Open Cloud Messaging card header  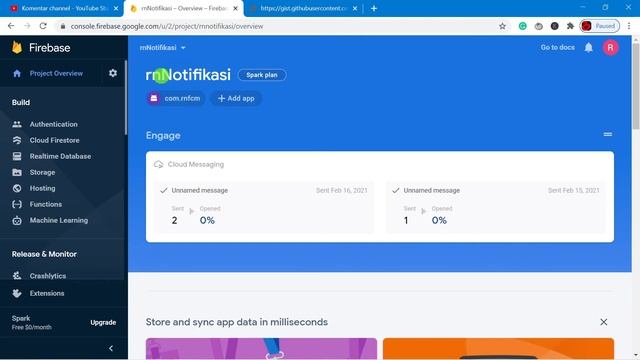pyautogui.click(x=189, y=164)
